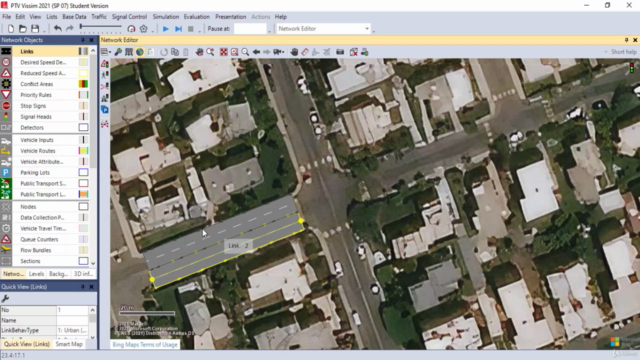Screen dimensions: 640x360
Task: Open the Simulation menu
Action: point(166,17)
